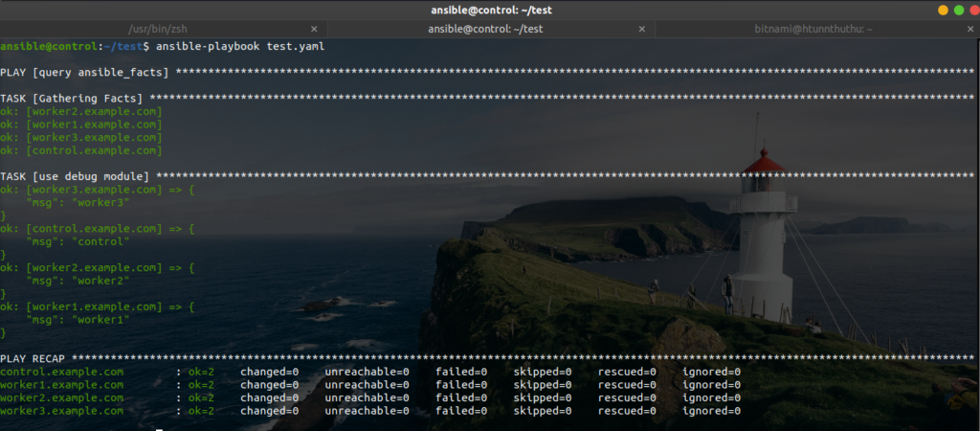This screenshot has height=431, width=980.
Task: Click 'ok=2' in the control.example.com recap row
Action: [x=201, y=373]
